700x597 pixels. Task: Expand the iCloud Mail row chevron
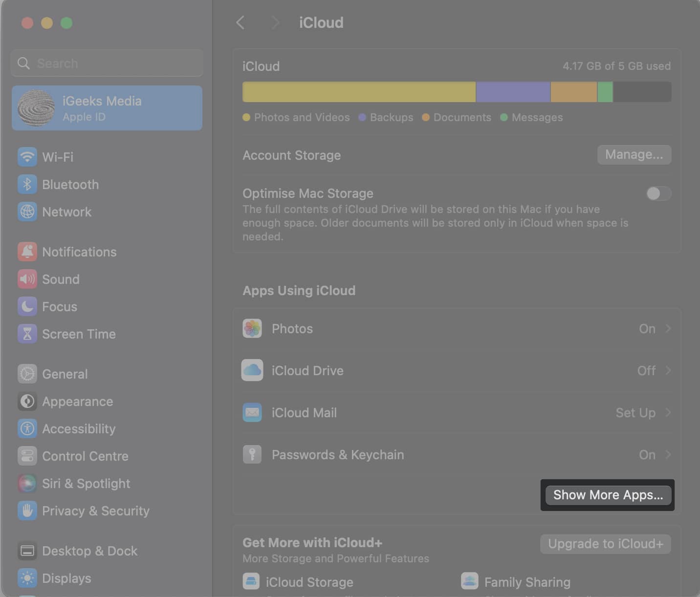pyautogui.click(x=668, y=412)
